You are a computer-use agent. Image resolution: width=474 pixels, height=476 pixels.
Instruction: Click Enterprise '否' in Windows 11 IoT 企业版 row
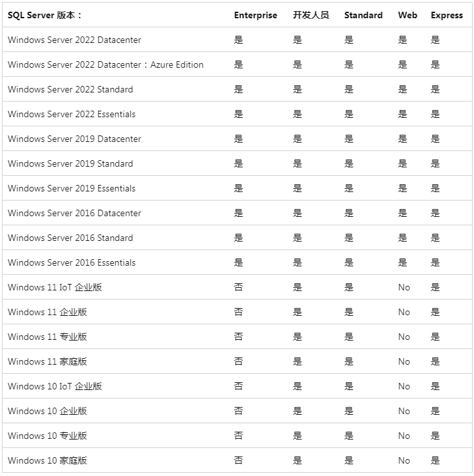pos(238,287)
